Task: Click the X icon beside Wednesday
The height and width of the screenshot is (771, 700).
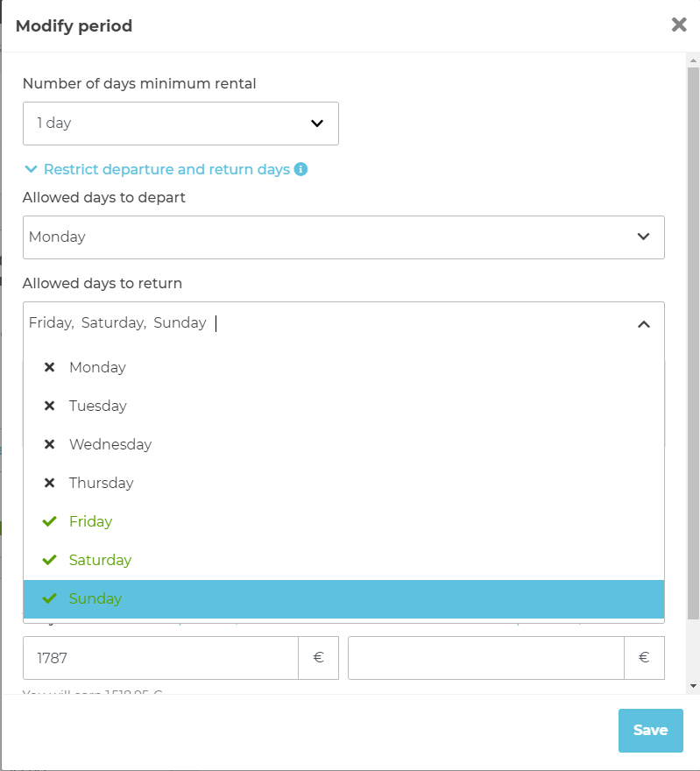Action: [x=49, y=444]
